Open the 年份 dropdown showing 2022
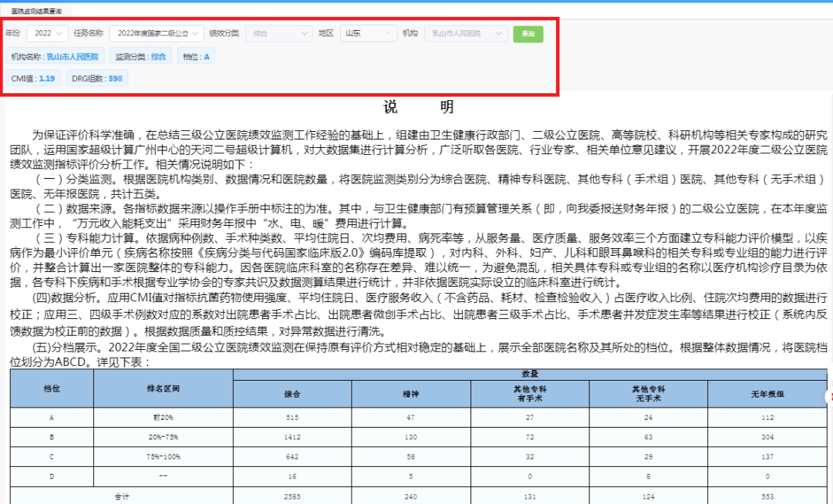The height and width of the screenshot is (504, 833). [47, 33]
